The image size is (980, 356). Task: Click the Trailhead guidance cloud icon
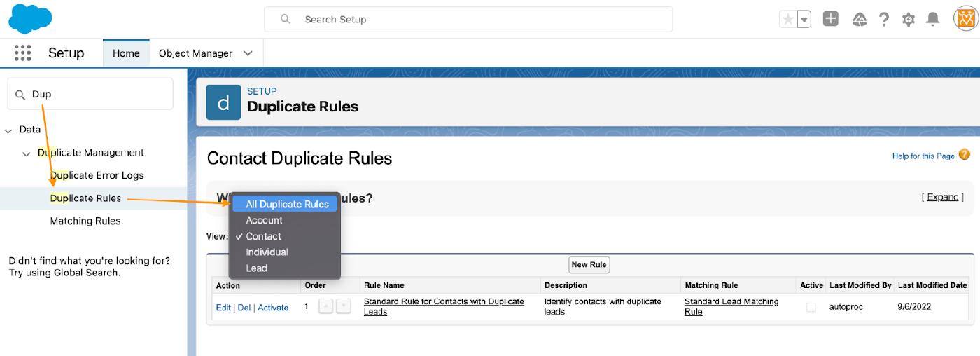coord(860,20)
